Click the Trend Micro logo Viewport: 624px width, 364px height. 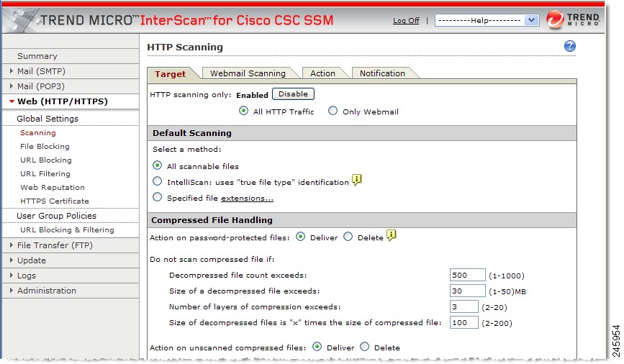tap(573, 19)
